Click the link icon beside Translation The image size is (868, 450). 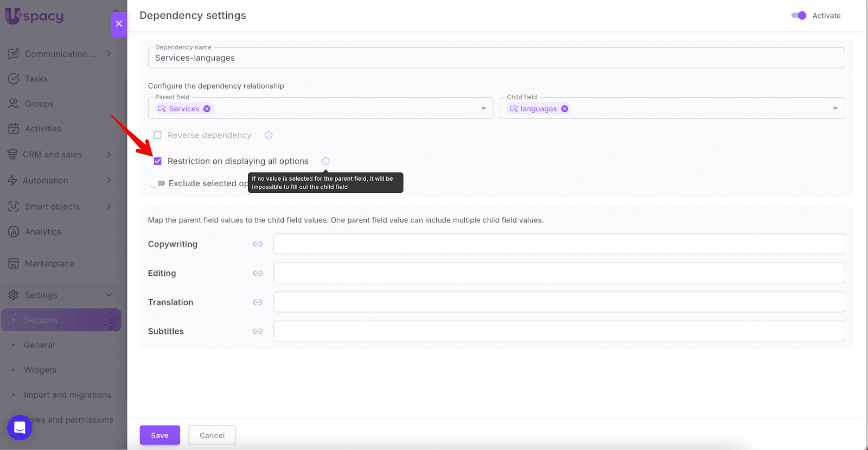tap(258, 302)
